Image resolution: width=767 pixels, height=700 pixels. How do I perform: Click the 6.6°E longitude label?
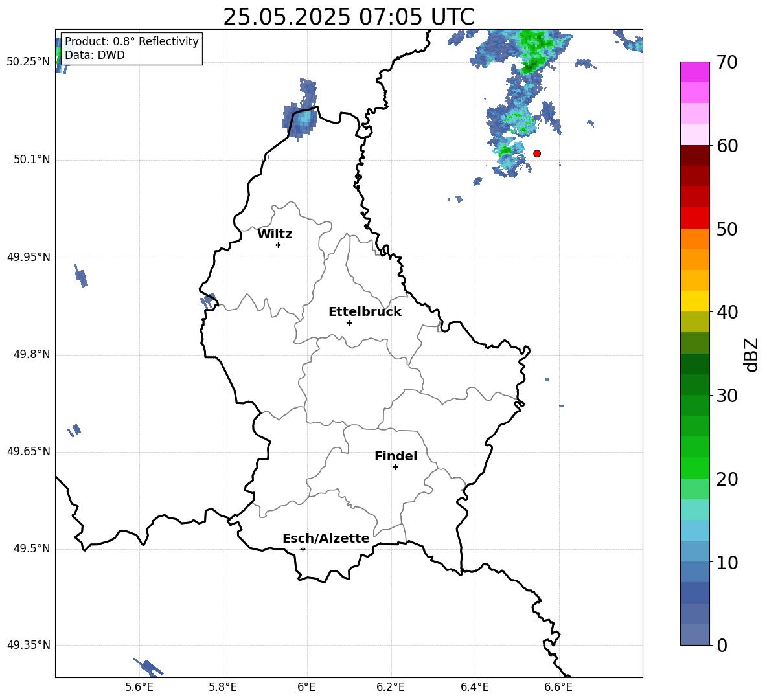[x=558, y=687]
